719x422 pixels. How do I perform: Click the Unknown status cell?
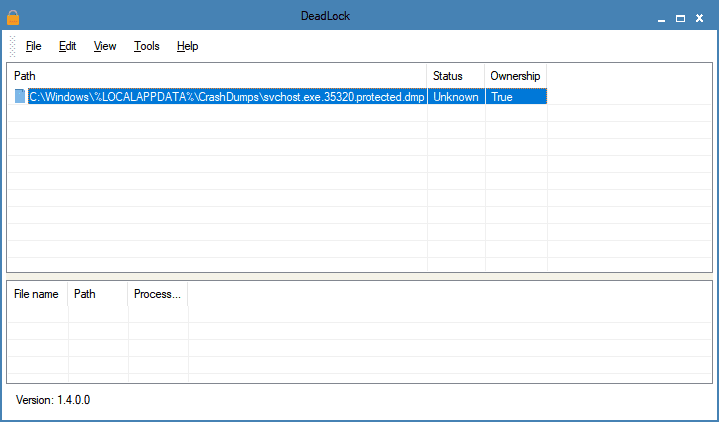coord(456,97)
